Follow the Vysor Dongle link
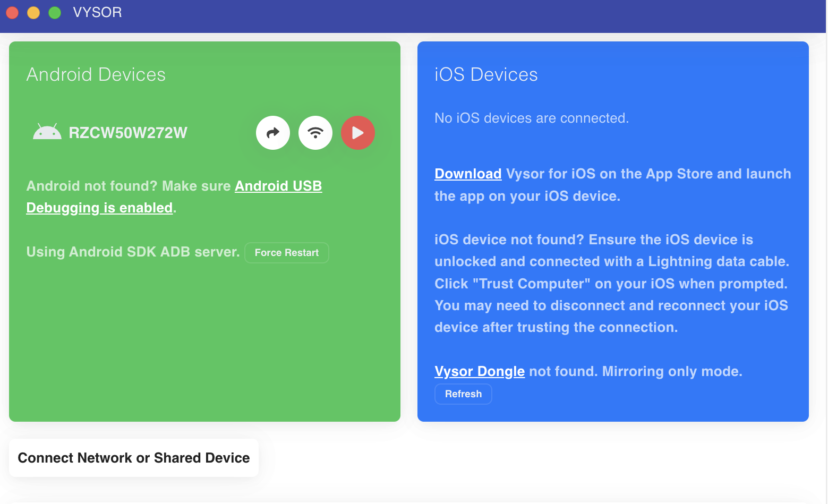The width and height of the screenshot is (828, 504). pos(479,371)
